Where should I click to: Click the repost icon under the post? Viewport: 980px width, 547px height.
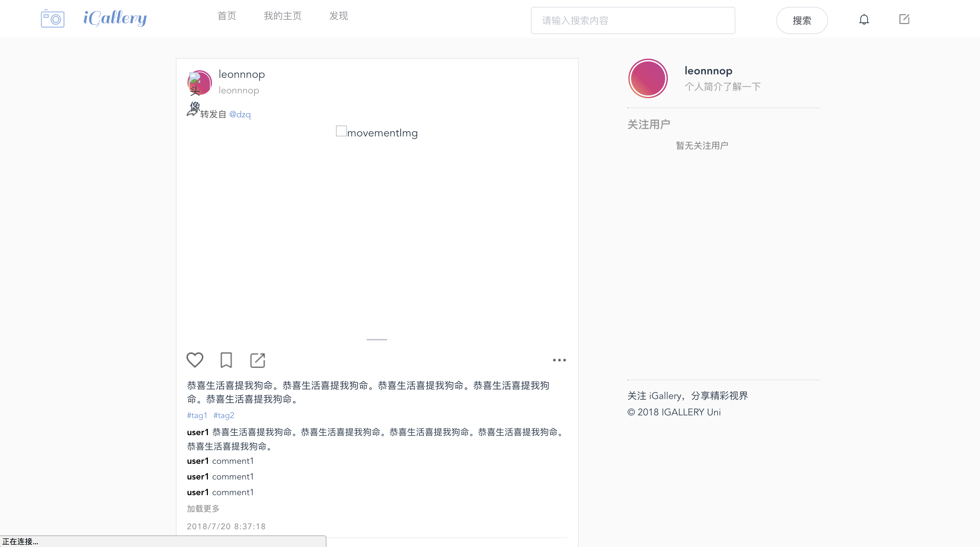pos(258,360)
